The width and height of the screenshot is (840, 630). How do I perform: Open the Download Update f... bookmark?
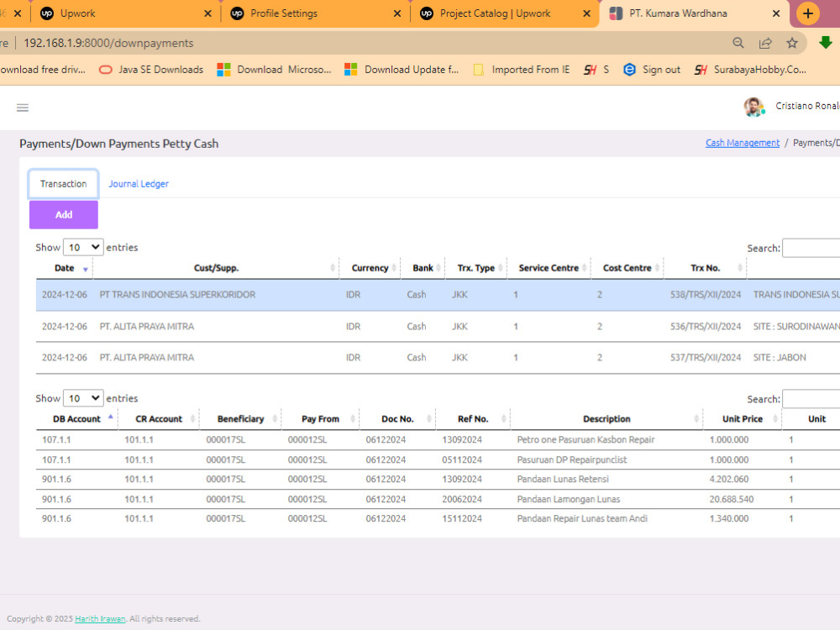click(x=402, y=70)
